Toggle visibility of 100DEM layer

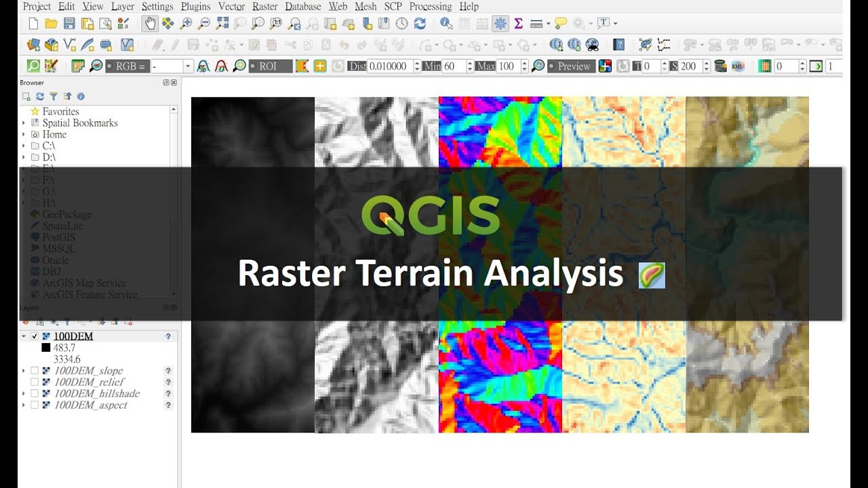35,336
